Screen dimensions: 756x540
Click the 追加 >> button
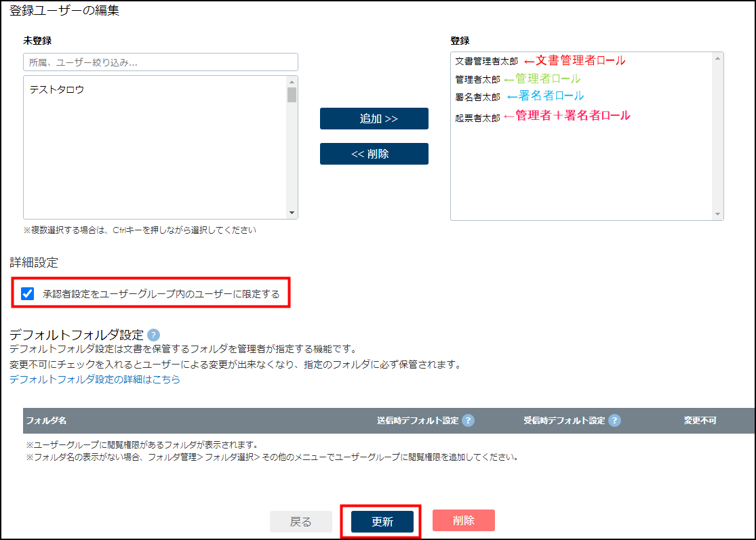click(x=374, y=119)
